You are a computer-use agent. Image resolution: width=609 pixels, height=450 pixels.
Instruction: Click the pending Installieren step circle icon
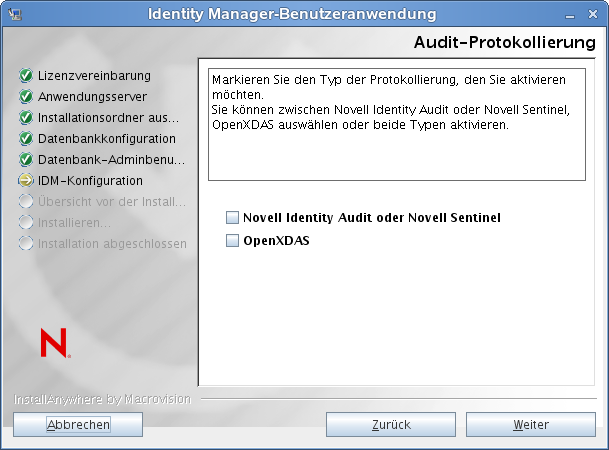click(x=25, y=223)
